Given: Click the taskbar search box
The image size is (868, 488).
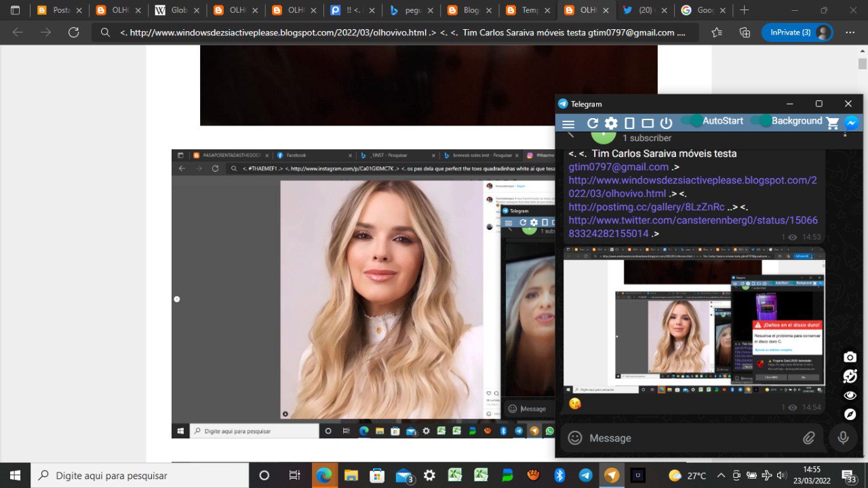Looking at the screenshot, I should tap(140, 475).
